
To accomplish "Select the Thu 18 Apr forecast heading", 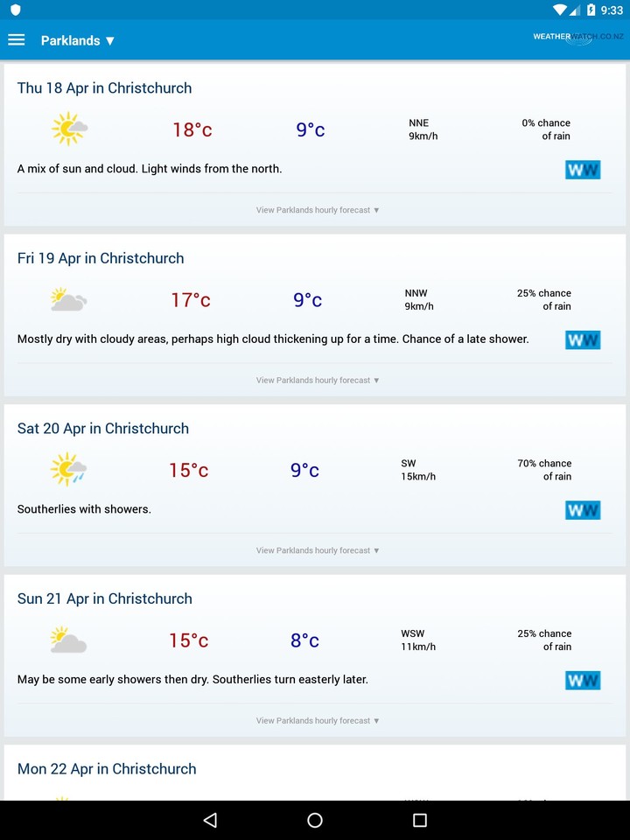I will 104,87.
